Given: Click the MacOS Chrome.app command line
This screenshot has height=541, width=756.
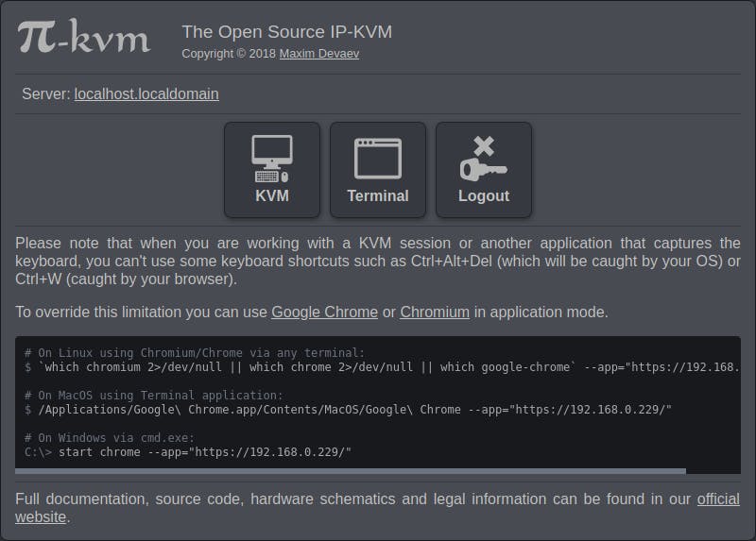Looking at the screenshot, I should click(350, 410).
